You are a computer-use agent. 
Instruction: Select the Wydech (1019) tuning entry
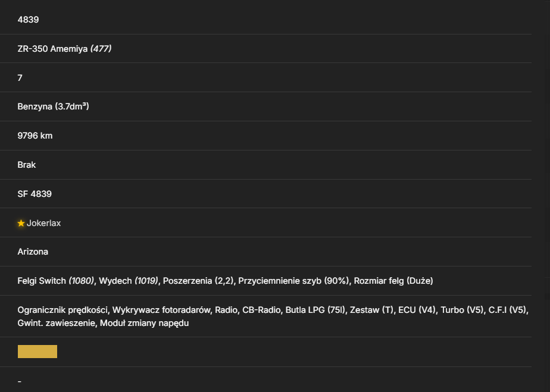[129, 281]
